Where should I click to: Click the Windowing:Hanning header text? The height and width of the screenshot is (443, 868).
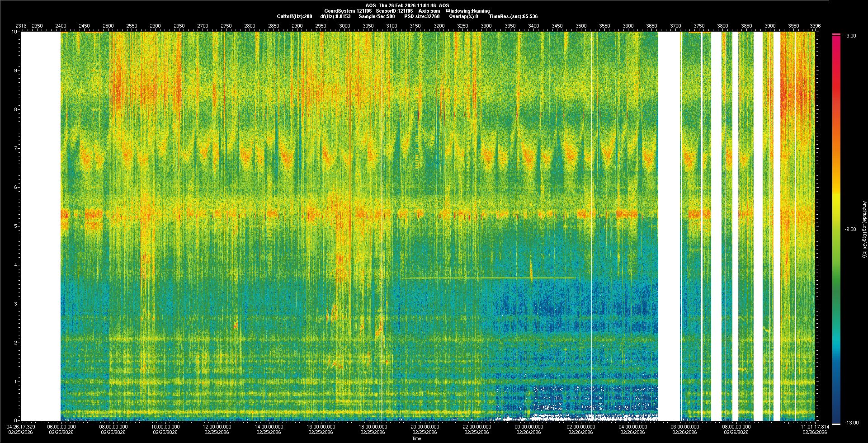coord(467,11)
